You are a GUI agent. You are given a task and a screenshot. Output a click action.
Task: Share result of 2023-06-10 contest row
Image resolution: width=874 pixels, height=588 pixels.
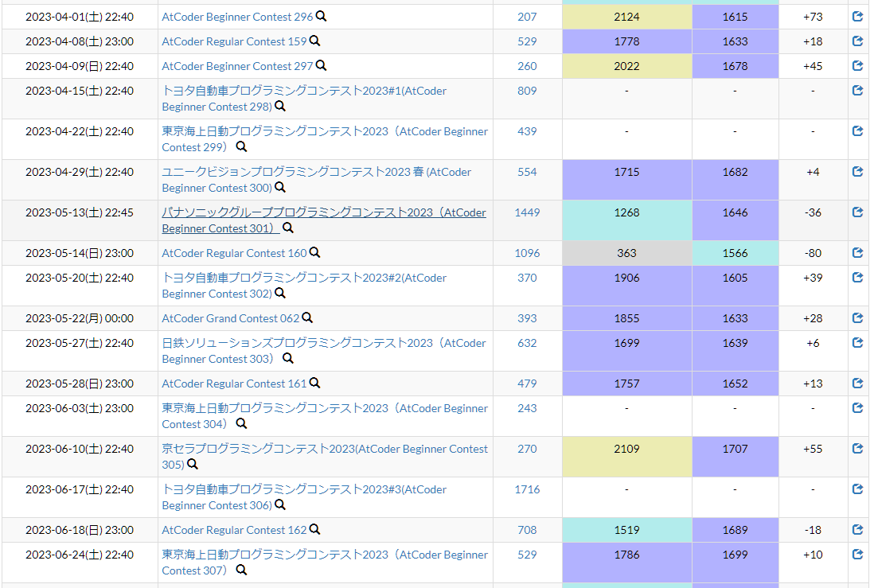click(x=858, y=449)
